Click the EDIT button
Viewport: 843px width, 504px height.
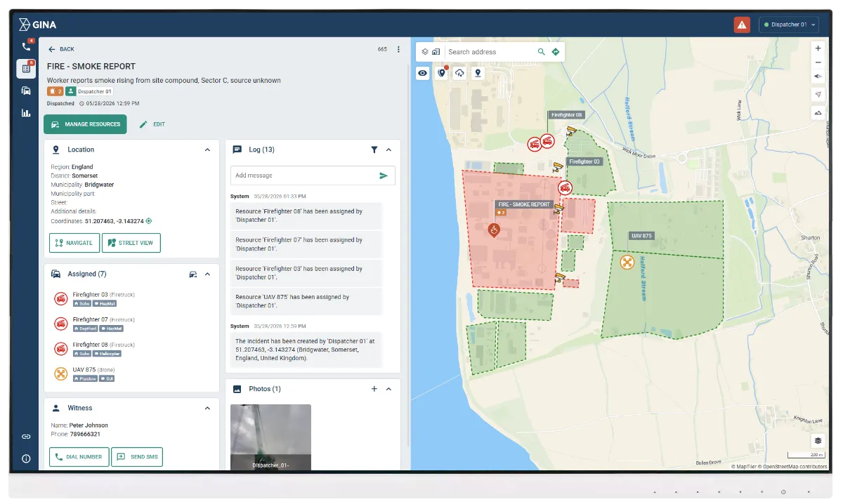[x=152, y=124]
